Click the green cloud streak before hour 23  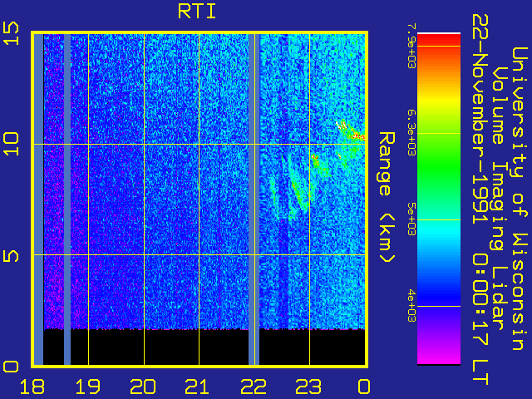tap(300, 190)
